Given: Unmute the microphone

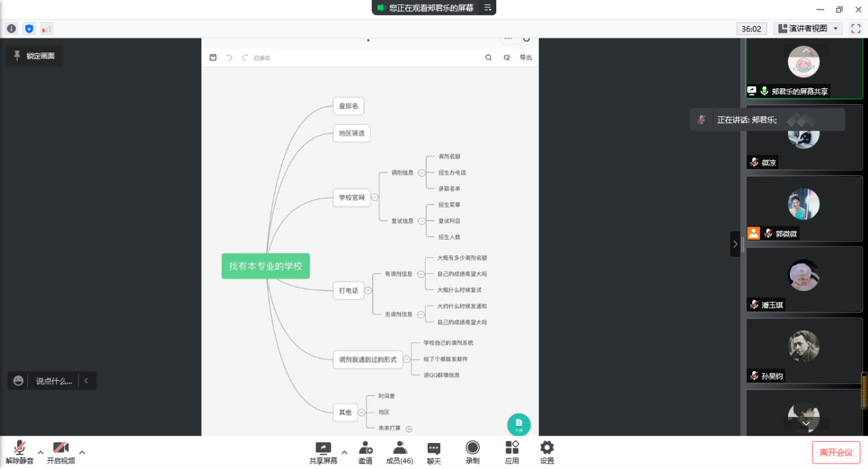Looking at the screenshot, I should (19, 448).
